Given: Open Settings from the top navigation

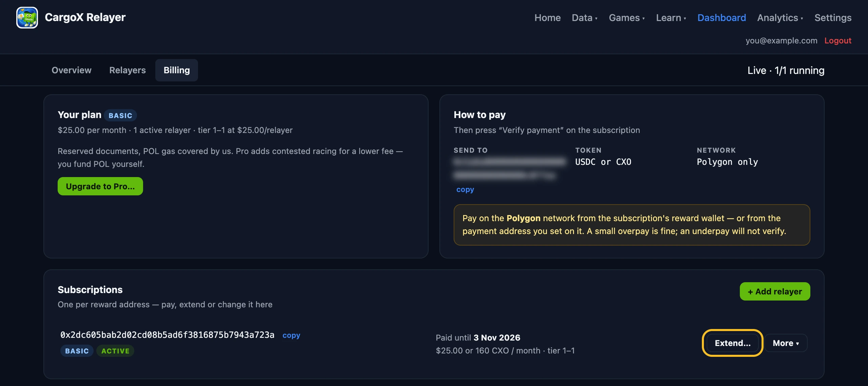Looking at the screenshot, I should click(x=833, y=18).
